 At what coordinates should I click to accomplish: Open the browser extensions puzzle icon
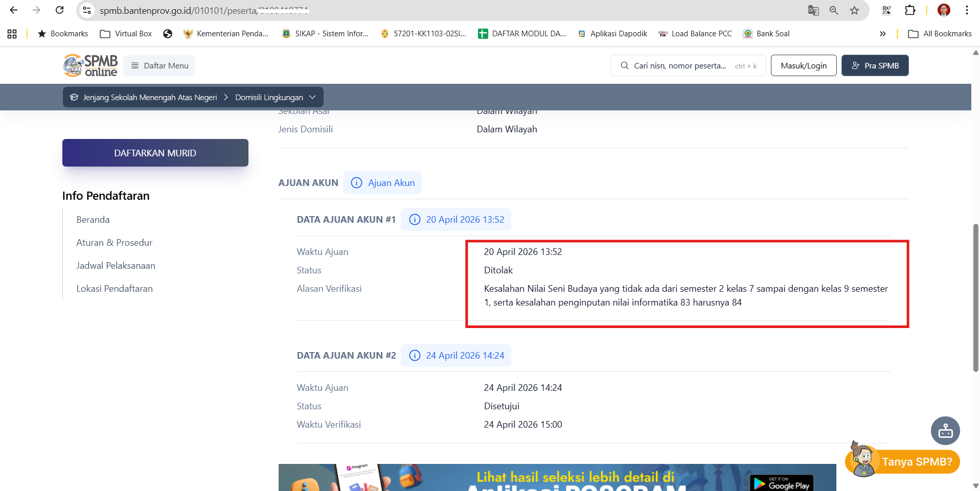(910, 10)
